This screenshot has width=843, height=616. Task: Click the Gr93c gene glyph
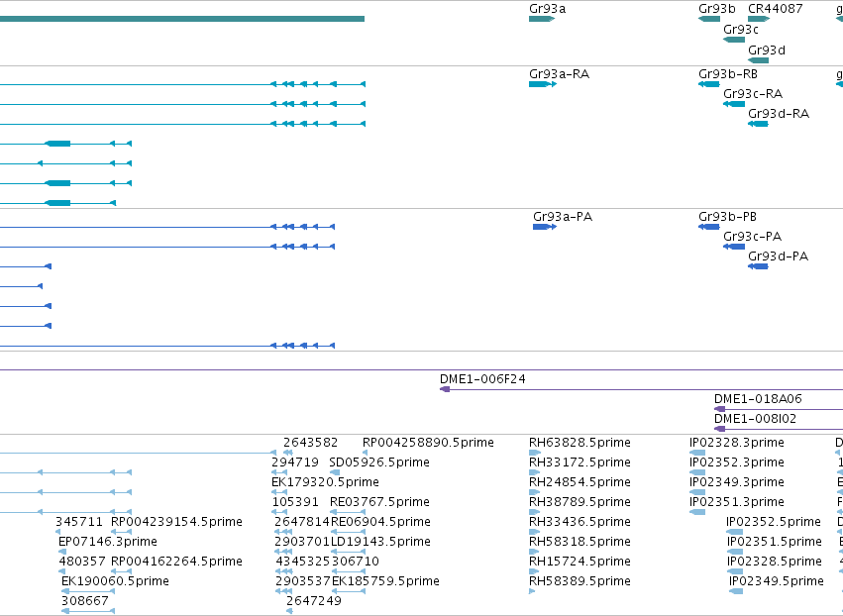click(734, 40)
